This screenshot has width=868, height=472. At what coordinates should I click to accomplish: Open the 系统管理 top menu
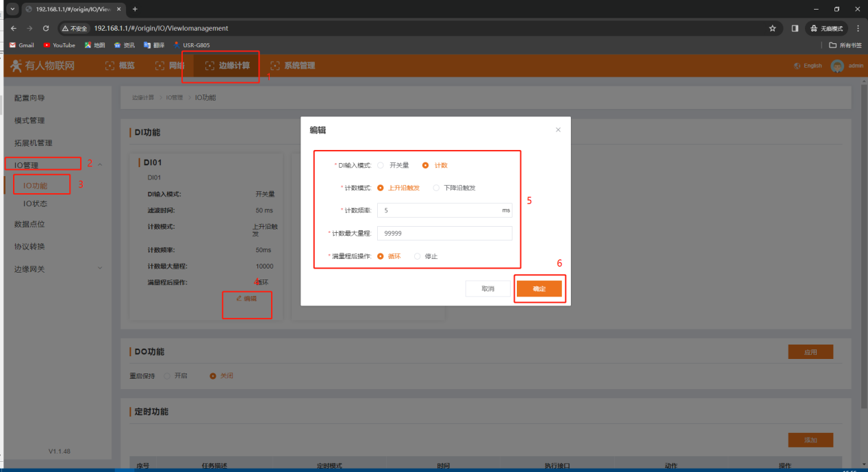(x=293, y=66)
